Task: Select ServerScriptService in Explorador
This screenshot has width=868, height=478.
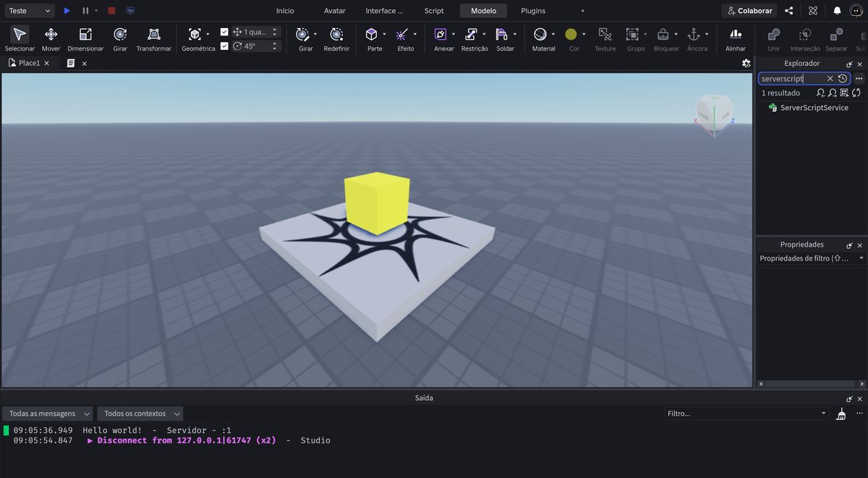Action: pos(814,108)
